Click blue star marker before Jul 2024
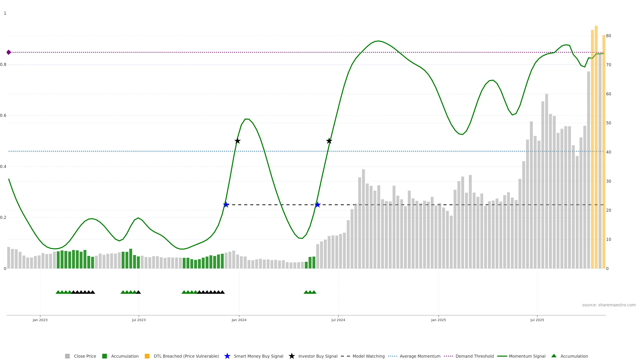 pos(317,205)
